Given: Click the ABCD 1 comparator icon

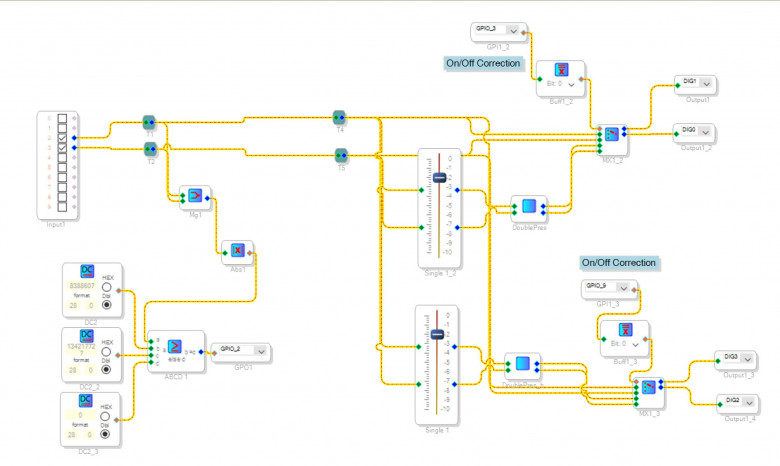Looking at the screenshot, I should click(175, 346).
